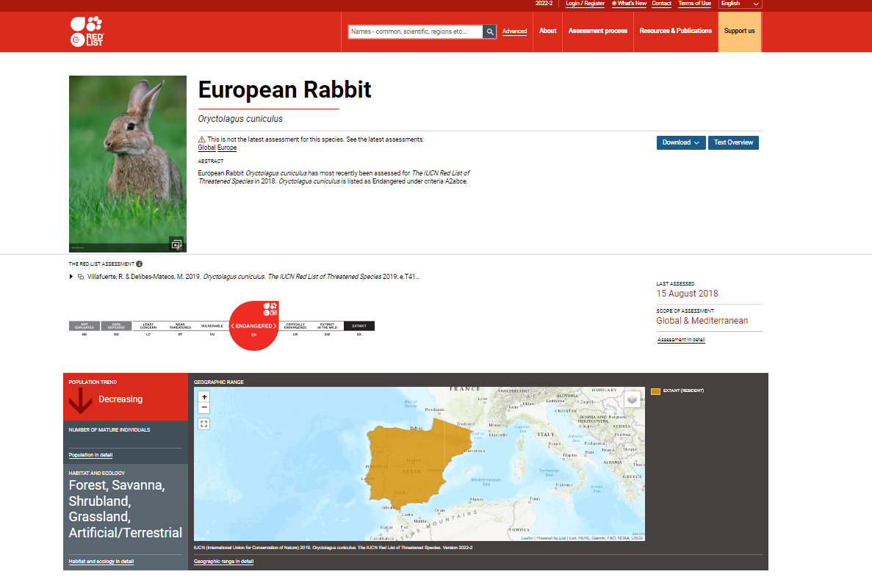This screenshot has width=872, height=588.
Task: Click the right chevron beside Endangered
Action: click(275, 326)
